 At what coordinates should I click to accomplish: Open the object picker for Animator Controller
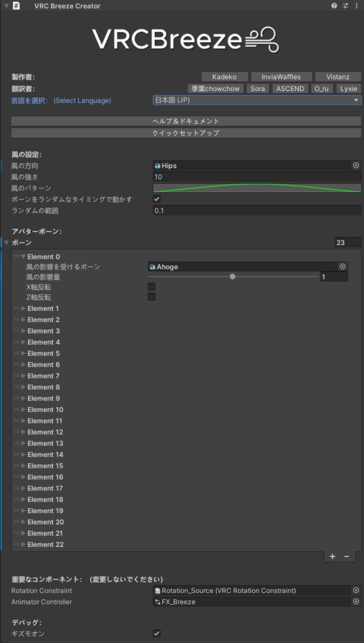point(356,602)
